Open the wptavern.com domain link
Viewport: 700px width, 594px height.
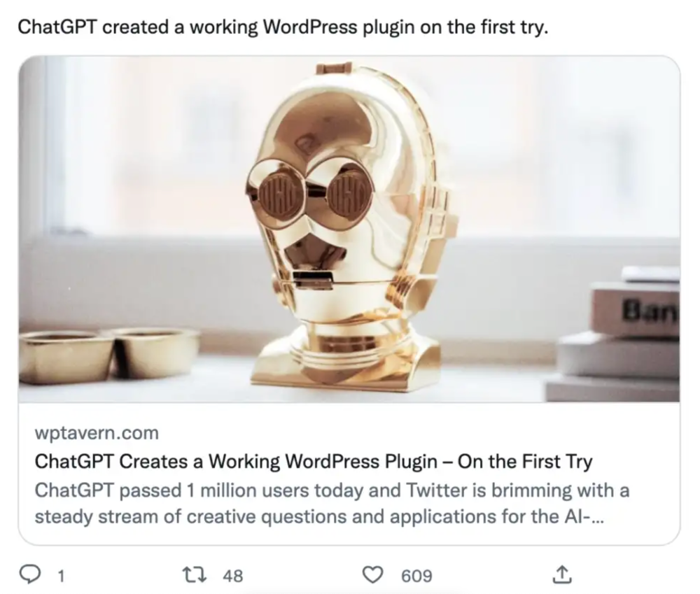97,433
